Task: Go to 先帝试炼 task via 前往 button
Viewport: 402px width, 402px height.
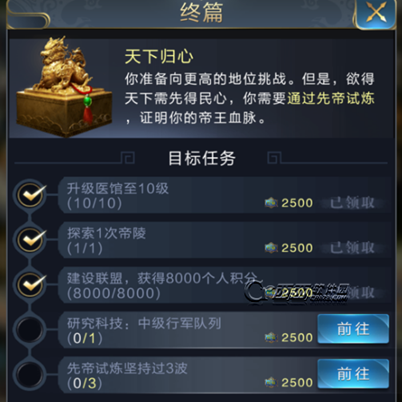Action: [x=353, y=374]
